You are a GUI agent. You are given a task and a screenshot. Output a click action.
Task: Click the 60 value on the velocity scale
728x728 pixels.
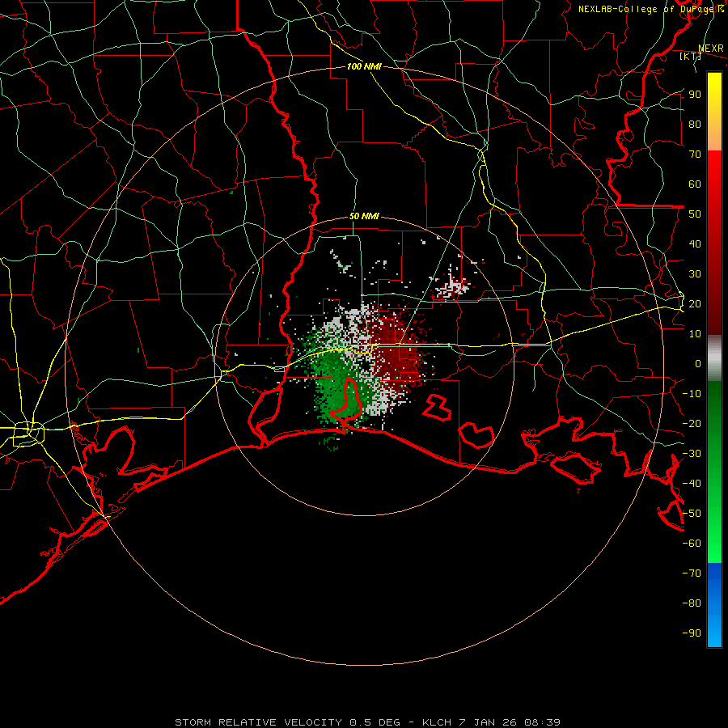click(695, 184)
